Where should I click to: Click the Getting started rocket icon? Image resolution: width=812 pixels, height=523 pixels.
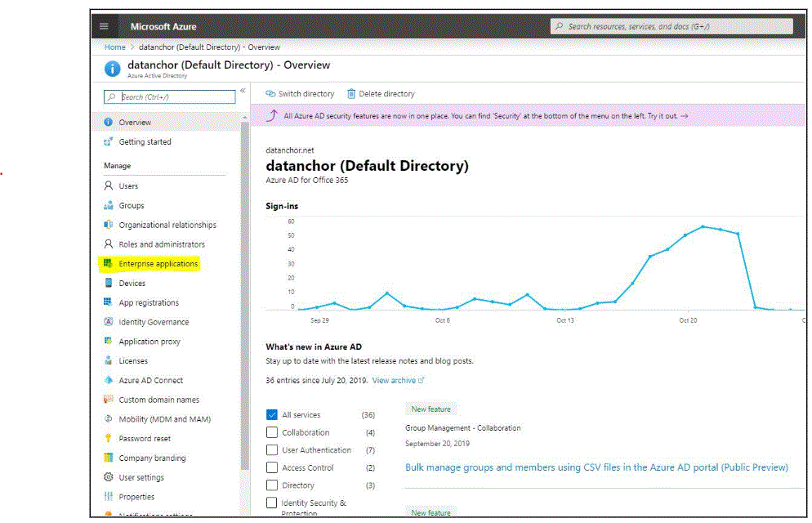108,141
